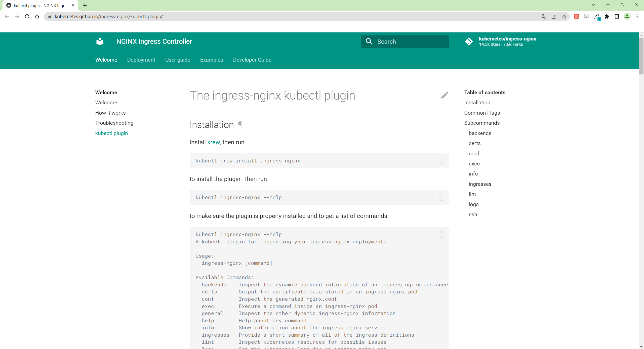Copy the ingress-nginx --help command

[x=441, y=198]
